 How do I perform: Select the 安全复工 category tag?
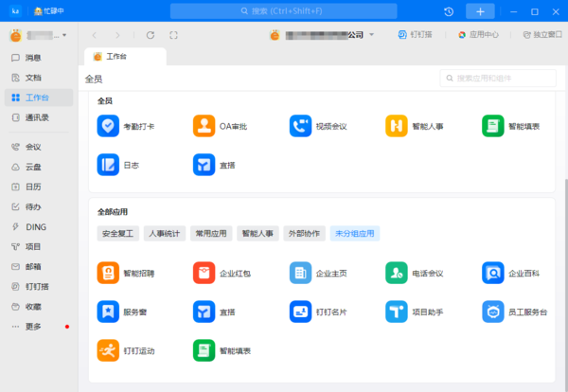(x=117, y=233)
